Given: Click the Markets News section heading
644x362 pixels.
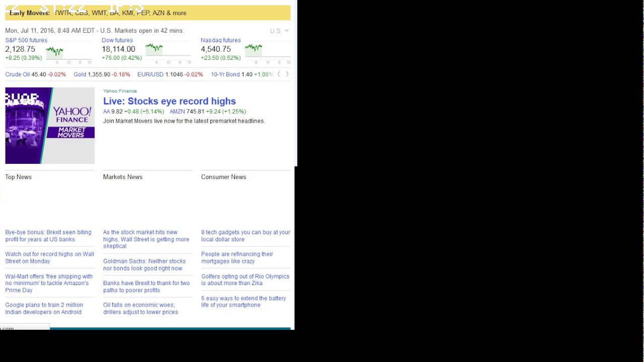Looking at the screenshot, I should point(123,177).
